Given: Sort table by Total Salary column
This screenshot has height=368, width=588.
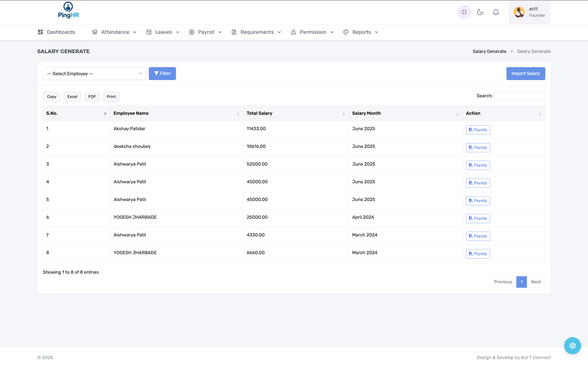Looking at the screenshot, I should click(x=295, y=114).
